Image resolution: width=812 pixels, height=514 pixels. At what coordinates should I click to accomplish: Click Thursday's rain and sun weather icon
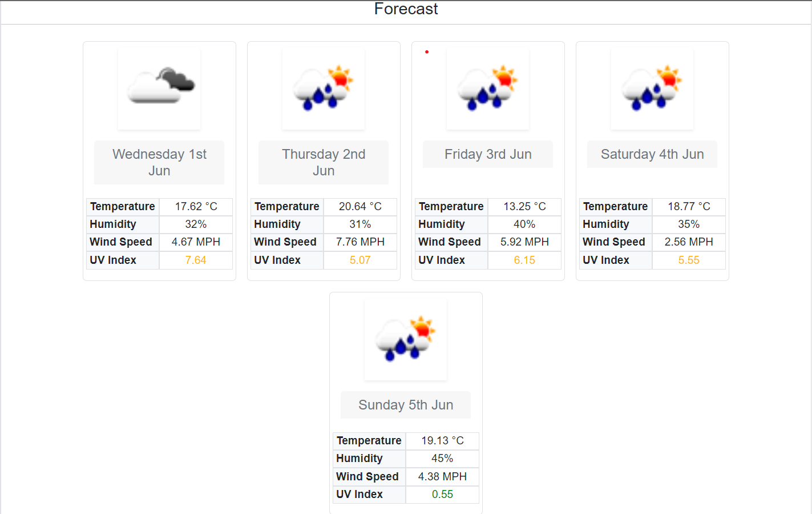coord(323,89)
